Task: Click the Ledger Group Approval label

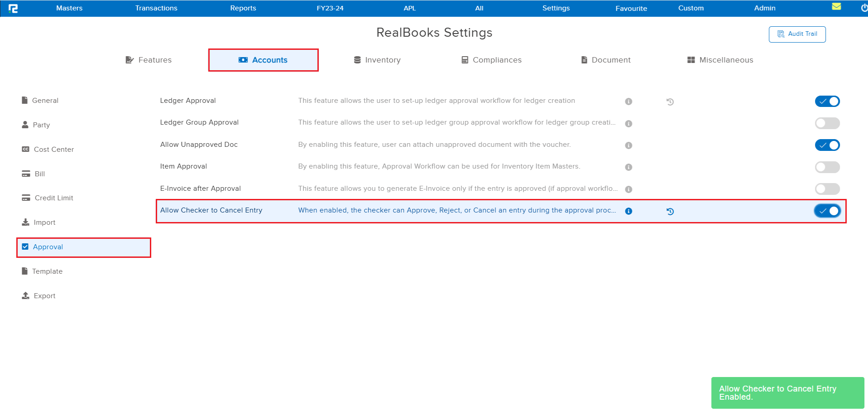Action: click(x=199, y=122)
